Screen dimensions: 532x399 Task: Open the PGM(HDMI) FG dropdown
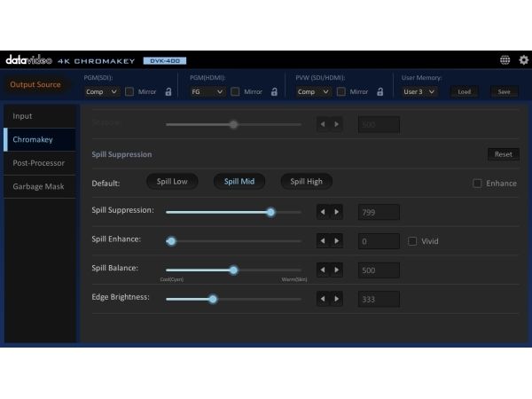pyautogui.click(x=207, y=91)
